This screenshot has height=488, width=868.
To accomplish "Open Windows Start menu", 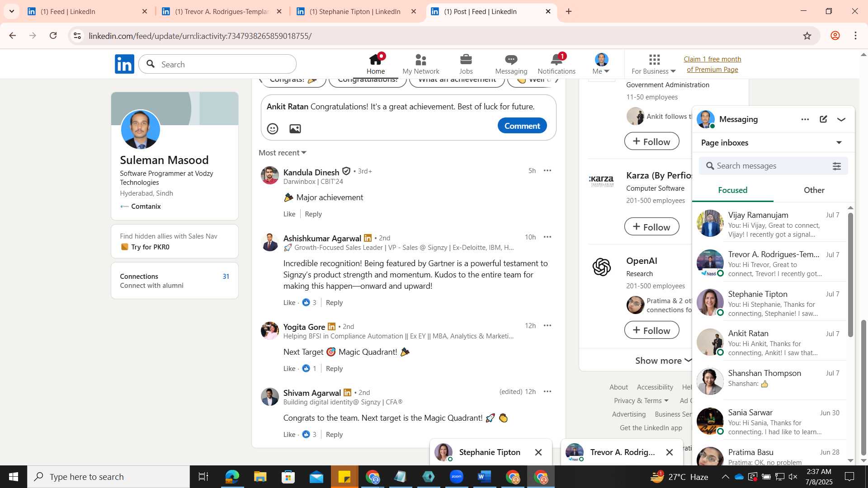I will pos(13,477).
